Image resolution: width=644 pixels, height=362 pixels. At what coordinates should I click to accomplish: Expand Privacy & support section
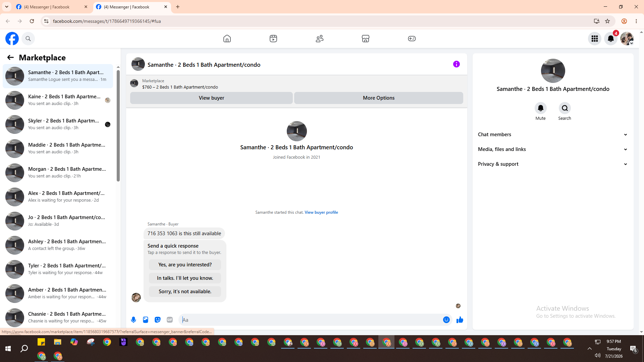553,164
